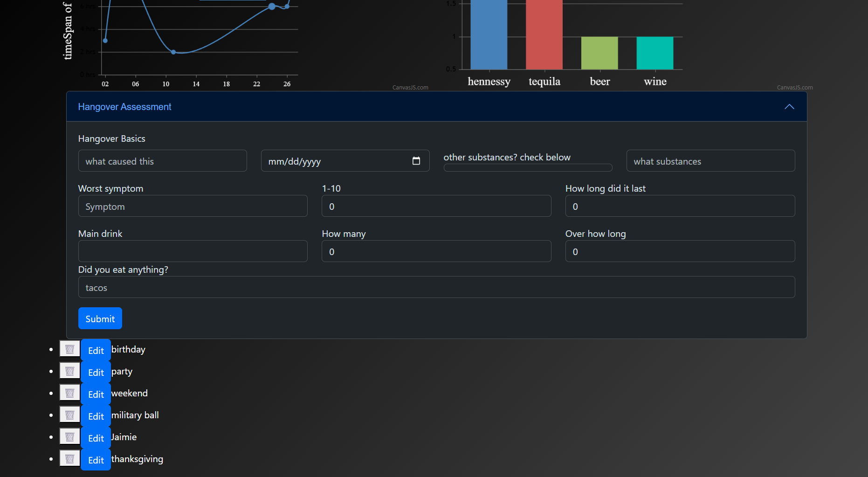Trash the thanksgiving entry
The width and height of the screenshot is (868, 477).
click(70, 459)
